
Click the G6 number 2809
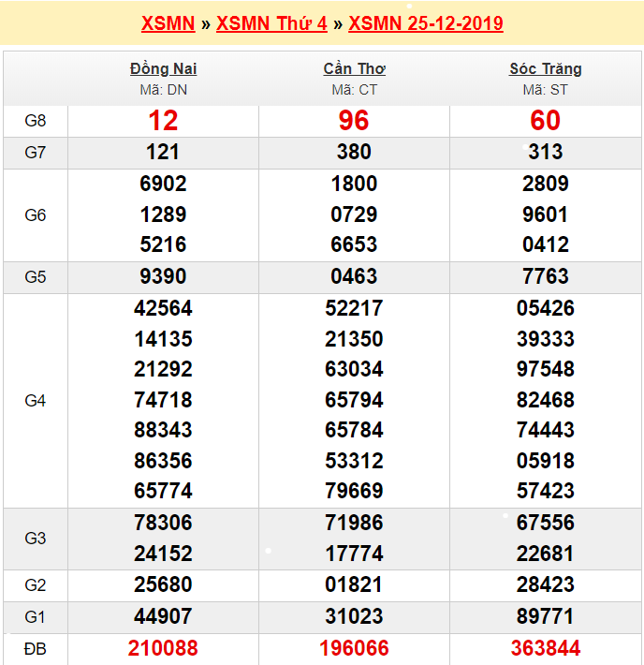(x=545, y=184)
